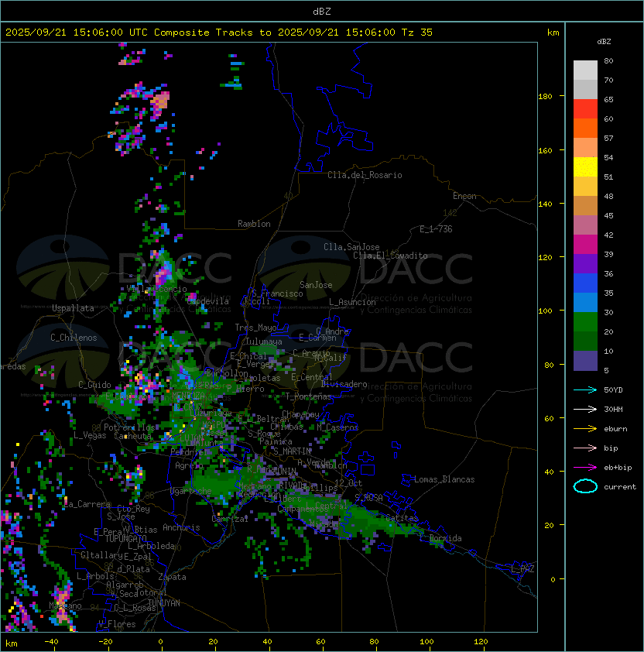Select the mauve 42–45 dBZ swatch

point(585,225)
